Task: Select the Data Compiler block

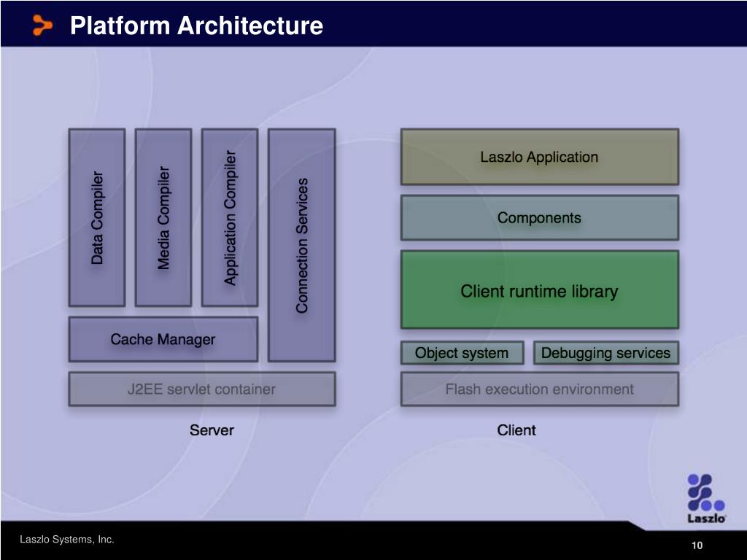Action: [97, 217]
